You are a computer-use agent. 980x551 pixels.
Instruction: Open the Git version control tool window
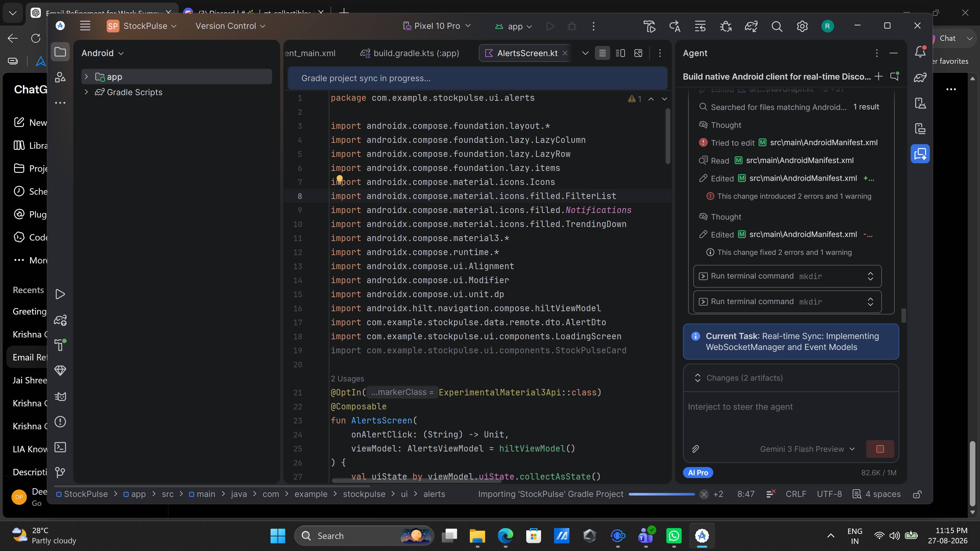pos(60,472)
